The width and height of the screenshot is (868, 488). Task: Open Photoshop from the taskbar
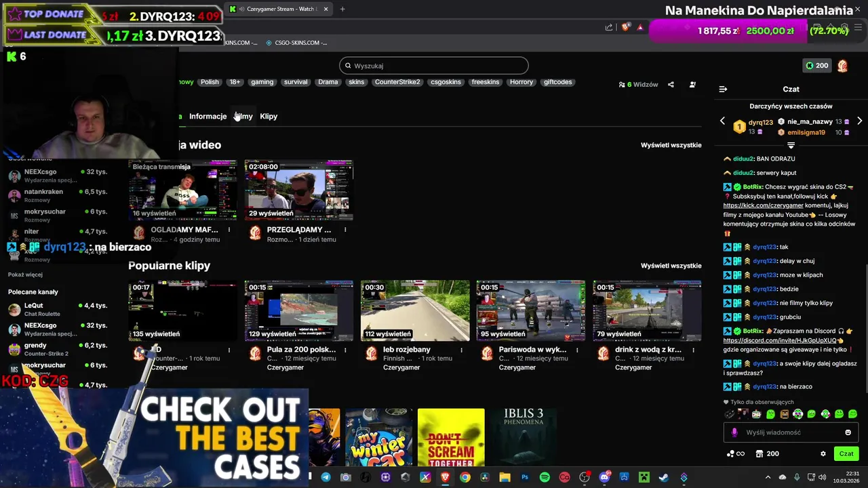(525, 477)
